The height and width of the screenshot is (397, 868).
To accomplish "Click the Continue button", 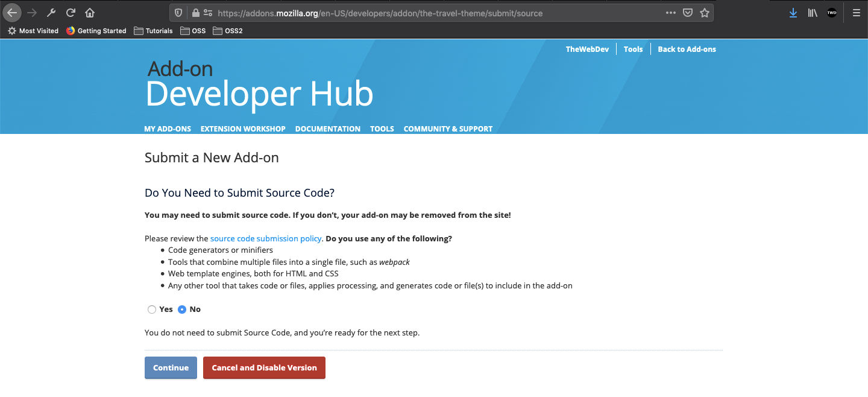I will click(171, 368).
